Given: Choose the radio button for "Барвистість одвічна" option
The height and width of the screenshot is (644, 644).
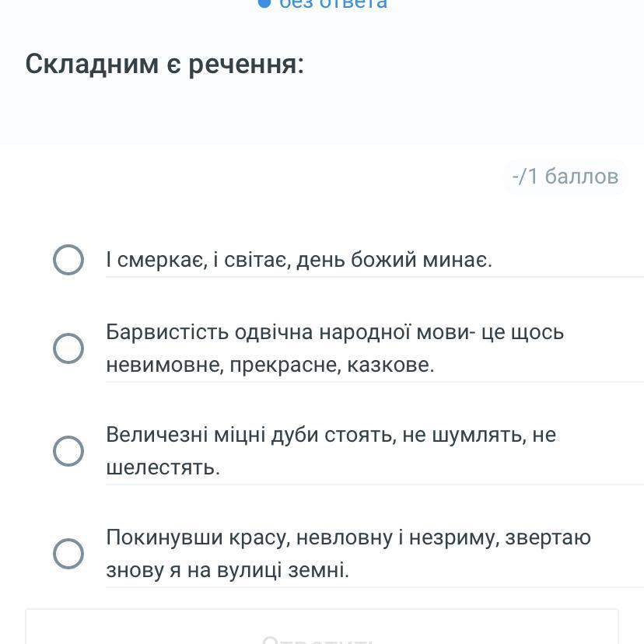Looking at the screenshot, I should coord(68,348).
